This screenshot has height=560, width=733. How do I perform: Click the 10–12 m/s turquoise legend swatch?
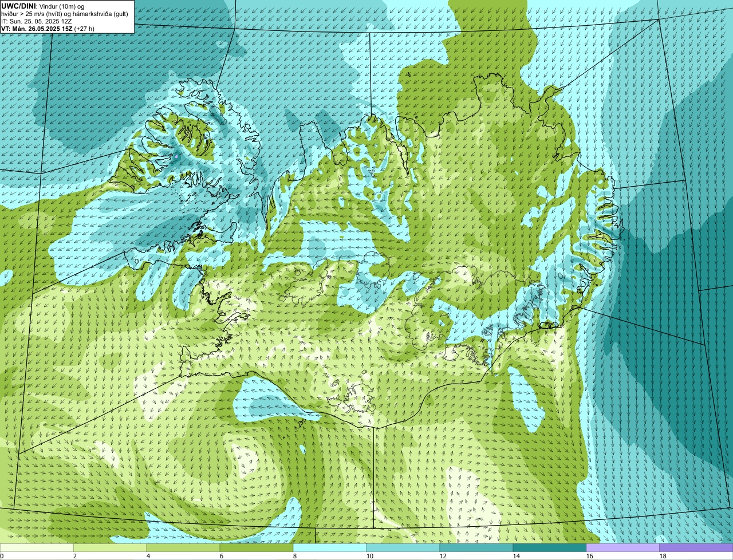point(403,547)
